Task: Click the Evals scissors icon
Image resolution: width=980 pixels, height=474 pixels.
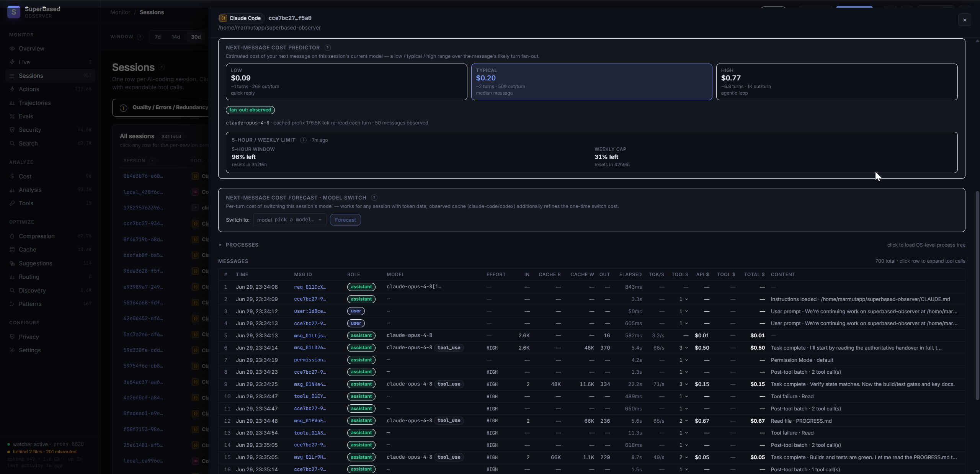Action: point(12,116)
